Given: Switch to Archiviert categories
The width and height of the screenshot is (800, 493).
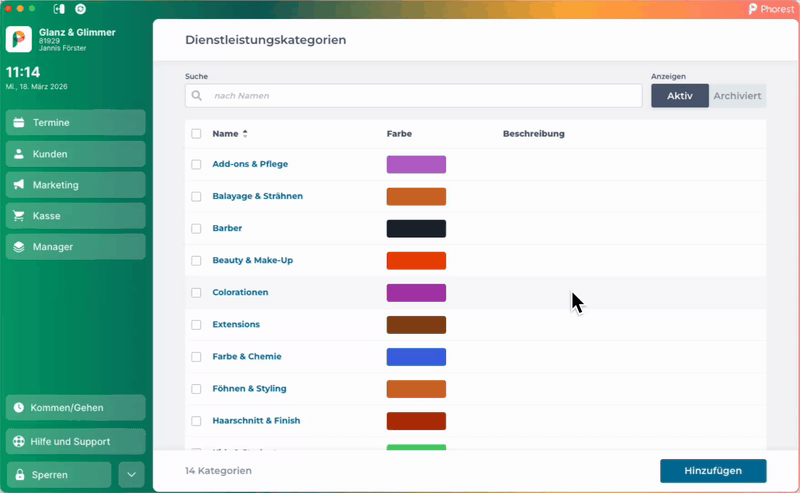Looking at the screenshot, I should 737,95.
